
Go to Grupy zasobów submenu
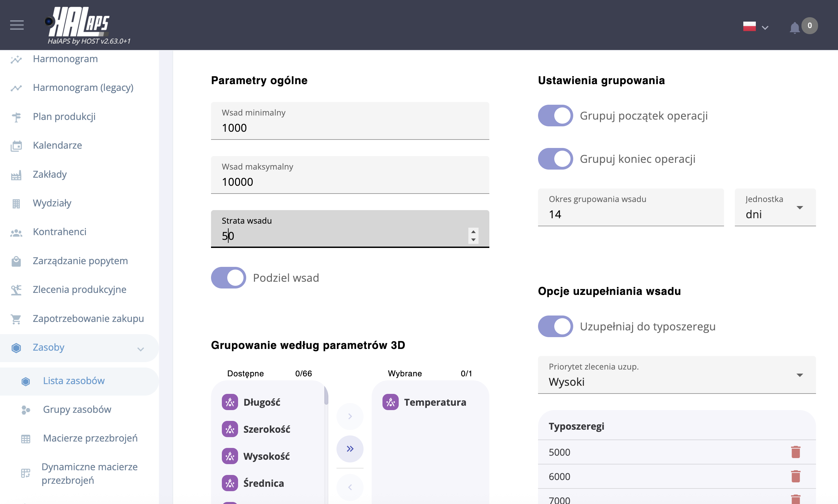point(77,410)
